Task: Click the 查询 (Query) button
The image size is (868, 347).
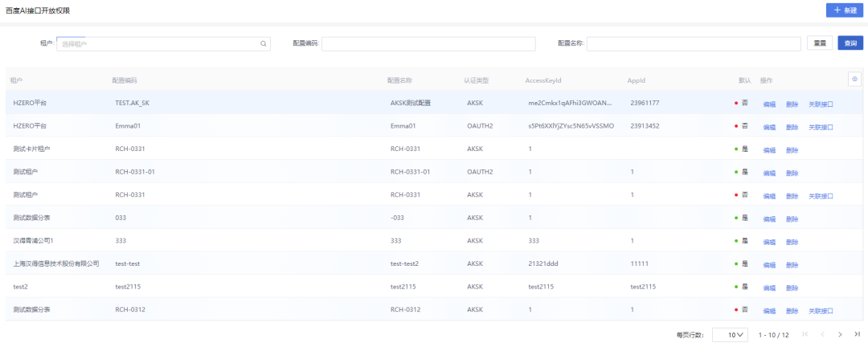Action: pyautogui.click(x=850, y=43)
